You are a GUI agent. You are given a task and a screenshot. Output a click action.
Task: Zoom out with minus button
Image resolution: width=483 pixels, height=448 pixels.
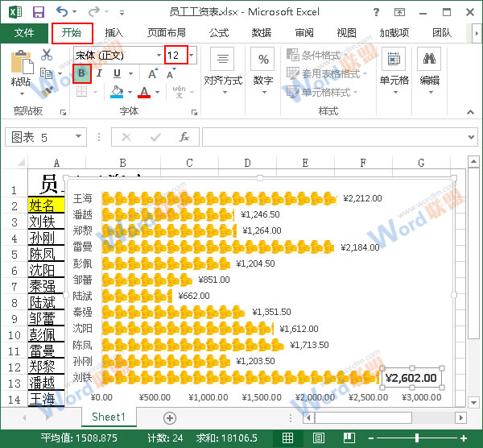click(x=371, y=438)
